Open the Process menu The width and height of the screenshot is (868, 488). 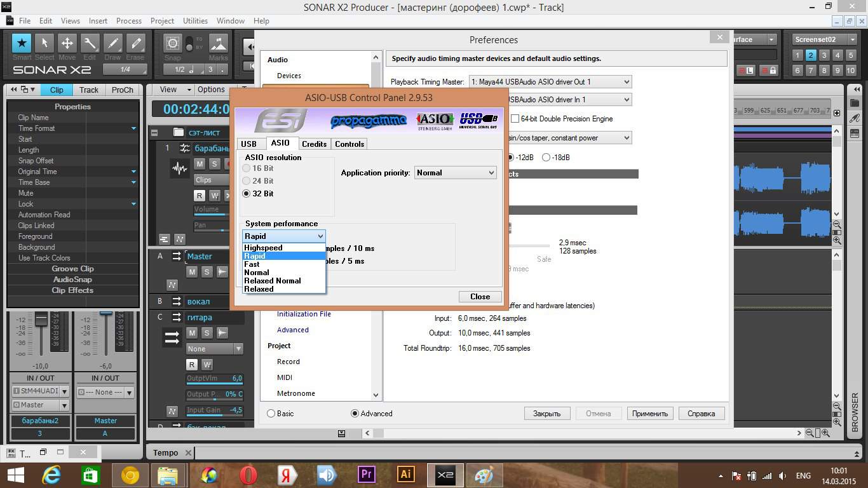[x=129, y=21]
